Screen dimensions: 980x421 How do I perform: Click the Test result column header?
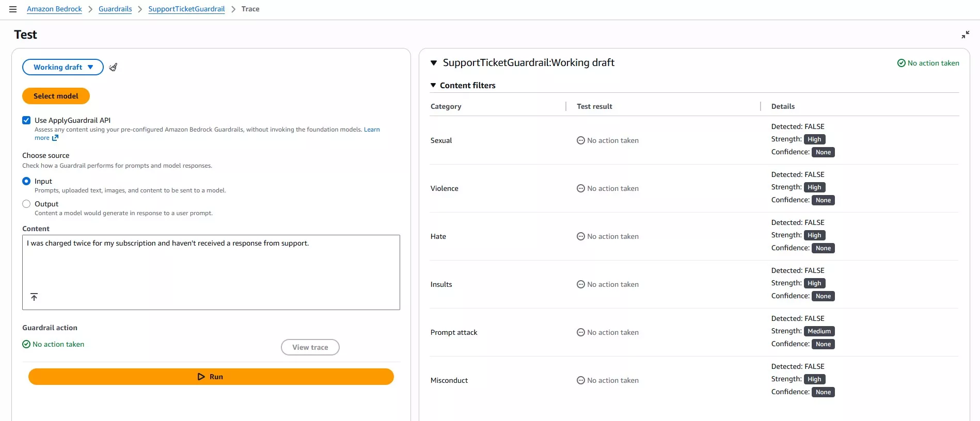(594, 106)
